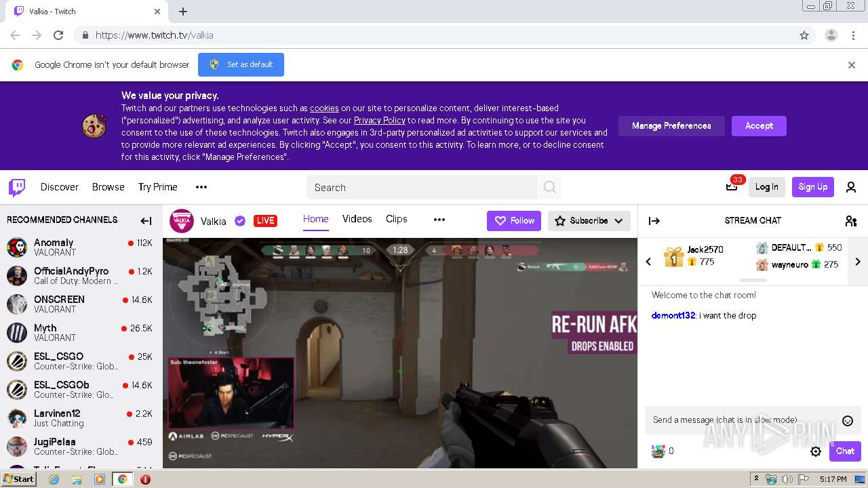
Task: Switch to the Videos tab
Action: (357, 219)
